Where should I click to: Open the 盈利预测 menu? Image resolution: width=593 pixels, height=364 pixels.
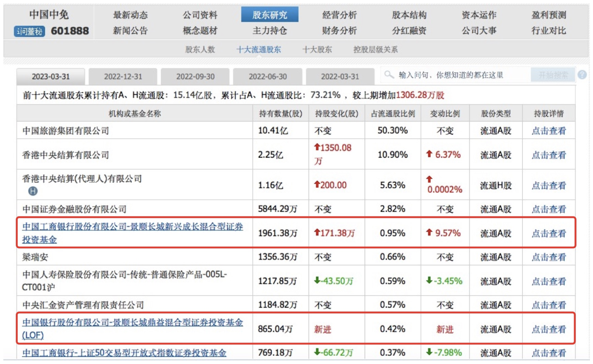pyautogui.click(x=549, y=15)
